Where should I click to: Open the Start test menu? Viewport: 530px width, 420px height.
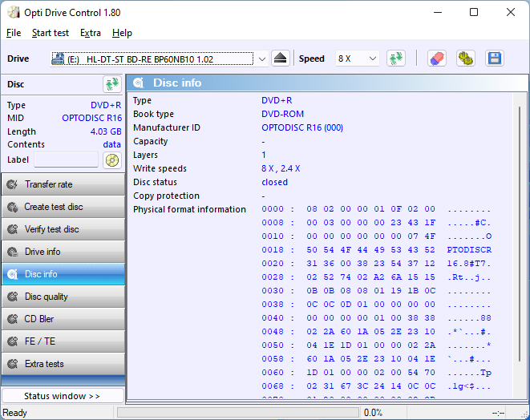tap(51, 33)
